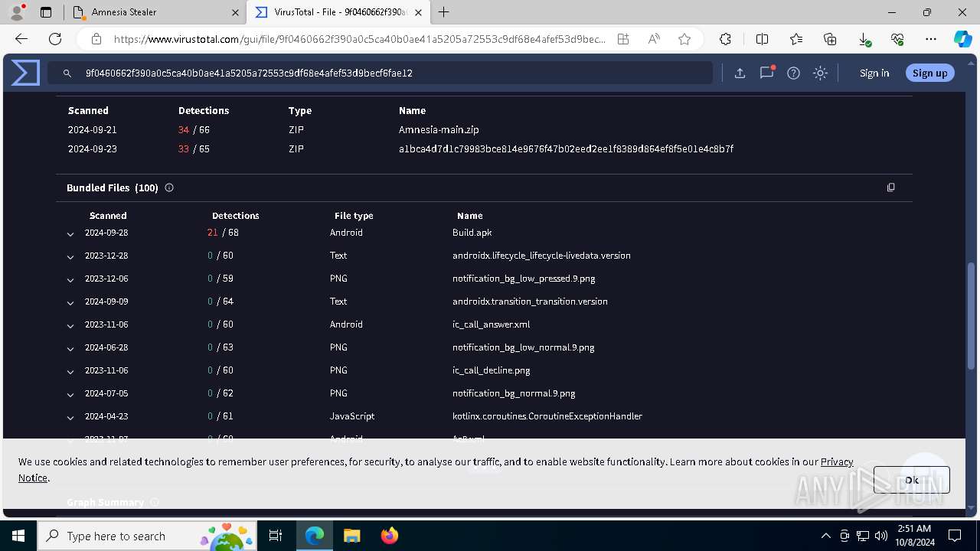Open the Favorites list icon
The image size is (980, 551).
pos(796,39)
